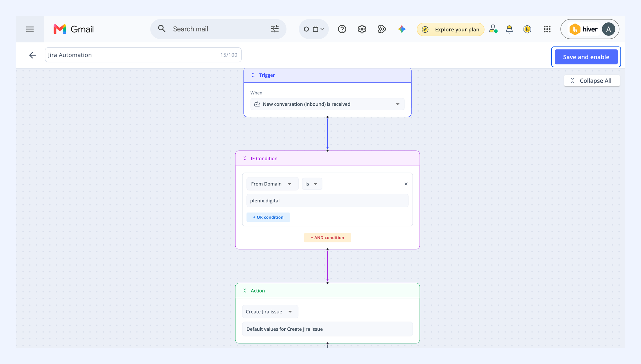Click Explore your plan button

click(450, 29)
